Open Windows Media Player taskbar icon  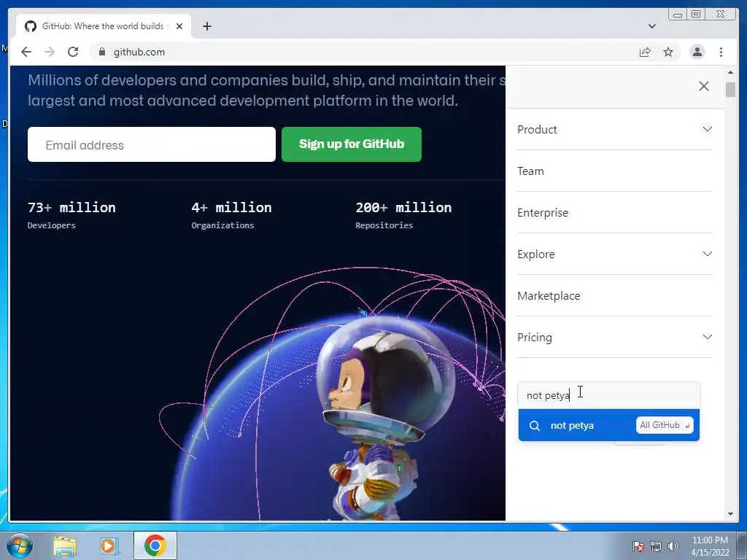(109, 545)
